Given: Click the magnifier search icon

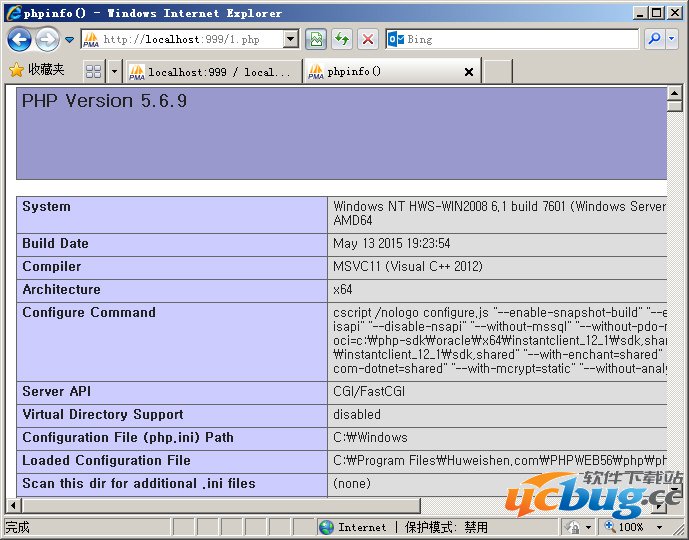Looking at the screenshot, I should pos(654,39).
